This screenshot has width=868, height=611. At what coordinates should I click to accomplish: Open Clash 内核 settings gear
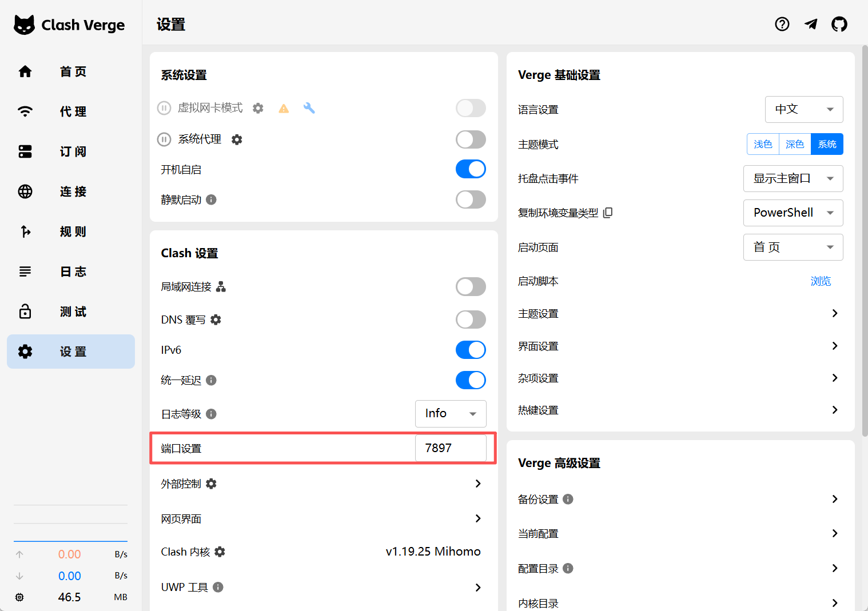[x=220, y=552]
